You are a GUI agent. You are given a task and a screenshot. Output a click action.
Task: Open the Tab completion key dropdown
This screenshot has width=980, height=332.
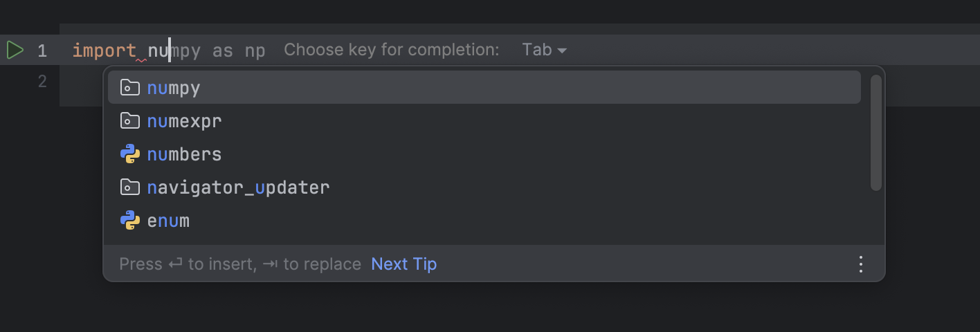[x=544, y=50]
